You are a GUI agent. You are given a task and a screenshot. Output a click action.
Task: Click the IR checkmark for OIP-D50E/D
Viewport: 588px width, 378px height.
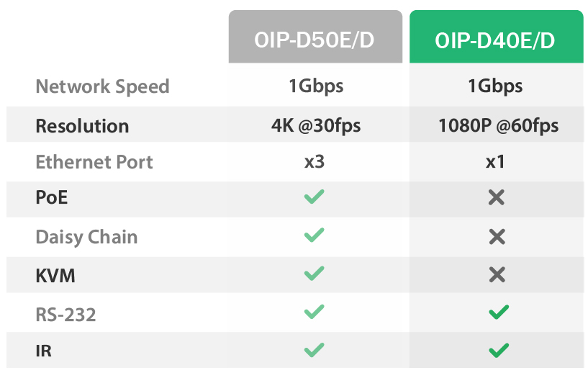click(315, 351)
